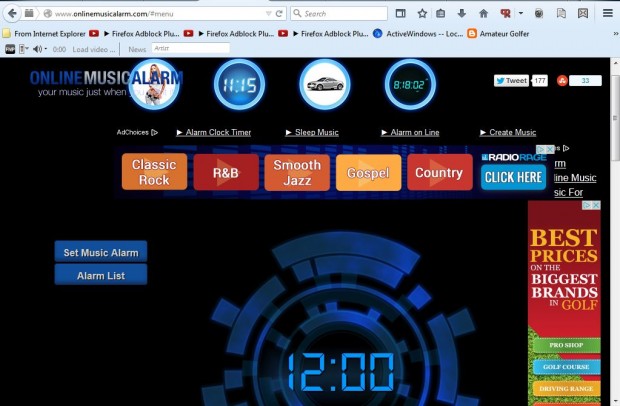620x406 pixels.
Task: Click Load video text in media toolbar
Action: pyautogui.click(x=94, y=49)
